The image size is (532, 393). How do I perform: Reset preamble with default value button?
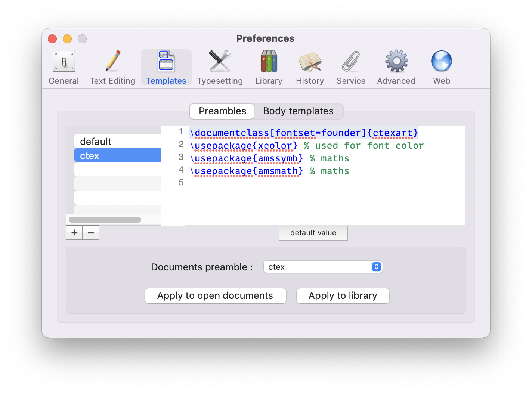tap(313, 233)
